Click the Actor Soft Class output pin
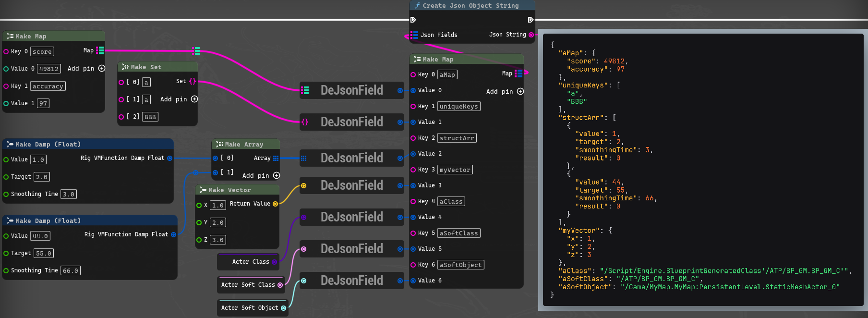This screenshot has width=868, height=318. pos(280,285)
